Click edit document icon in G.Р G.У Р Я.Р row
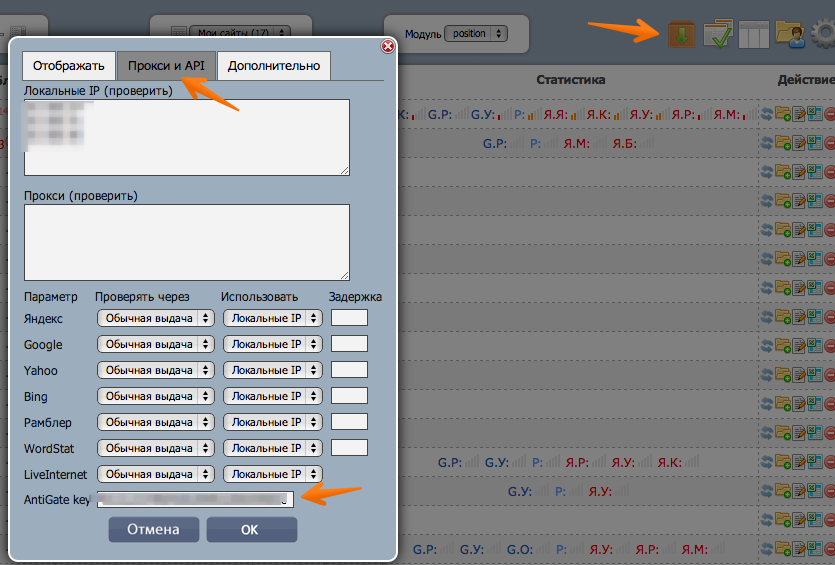 799,462
